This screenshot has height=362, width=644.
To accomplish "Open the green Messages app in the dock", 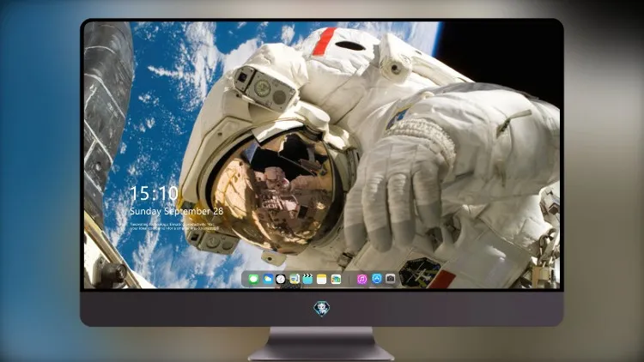I will coord(253,280).
